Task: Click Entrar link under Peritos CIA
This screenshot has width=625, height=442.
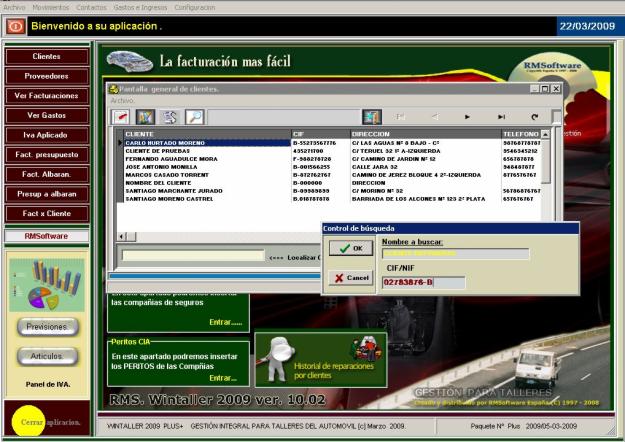Action: (x=223, y=378)
